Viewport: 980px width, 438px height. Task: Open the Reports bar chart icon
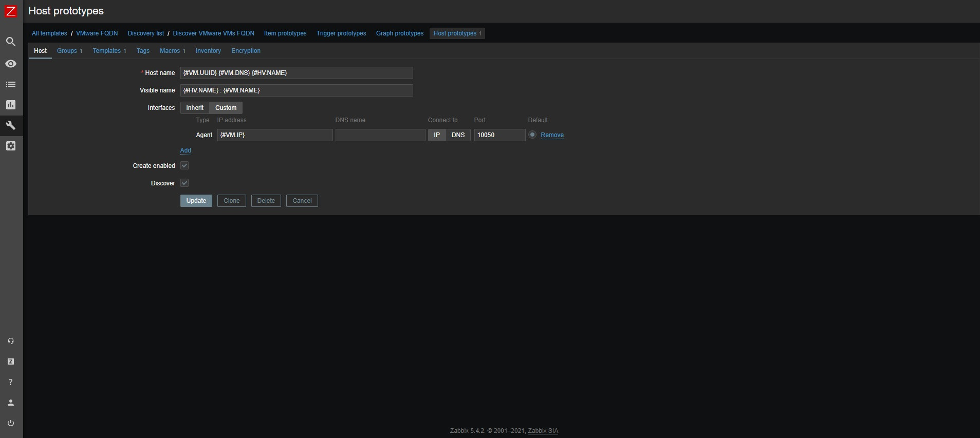[11, 105]
